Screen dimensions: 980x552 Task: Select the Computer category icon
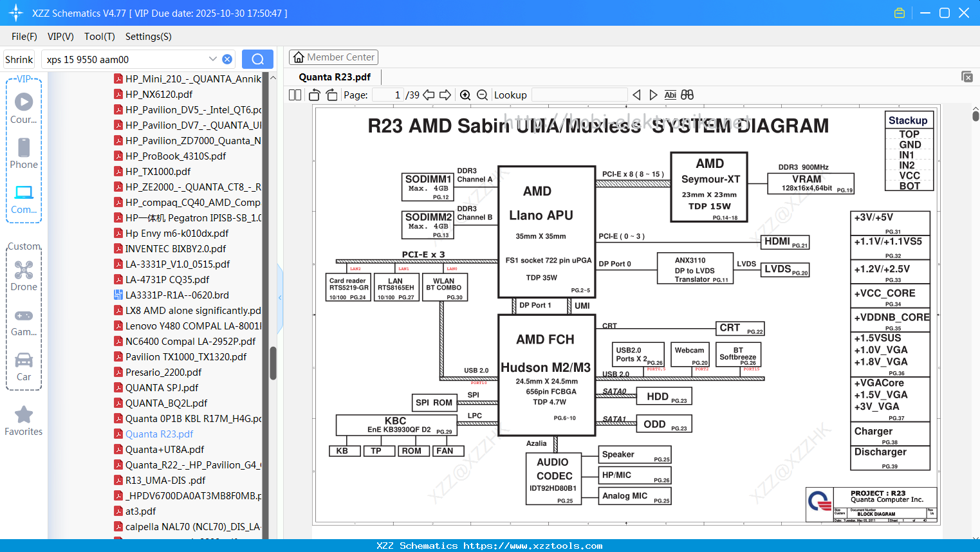(x=24, y=199)
